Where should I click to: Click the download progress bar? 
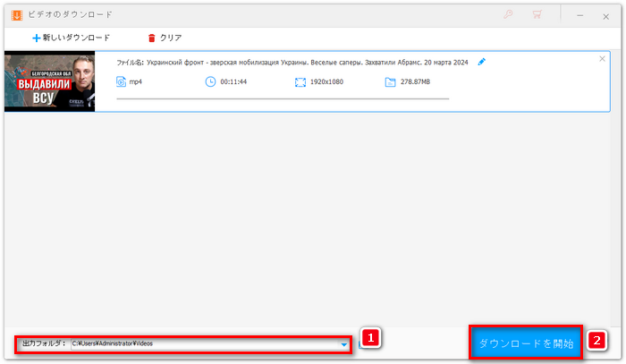pyautogui.click(x=283, y=98)
